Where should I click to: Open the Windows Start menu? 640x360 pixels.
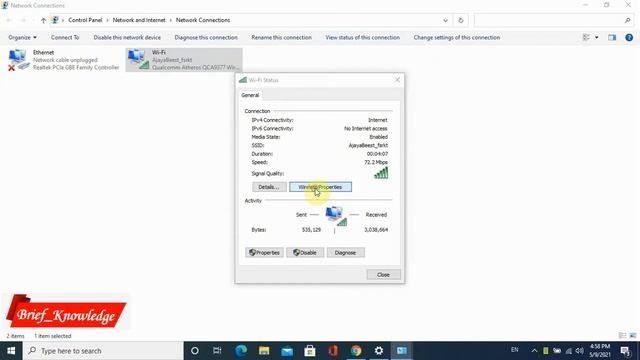coord(11,351)
